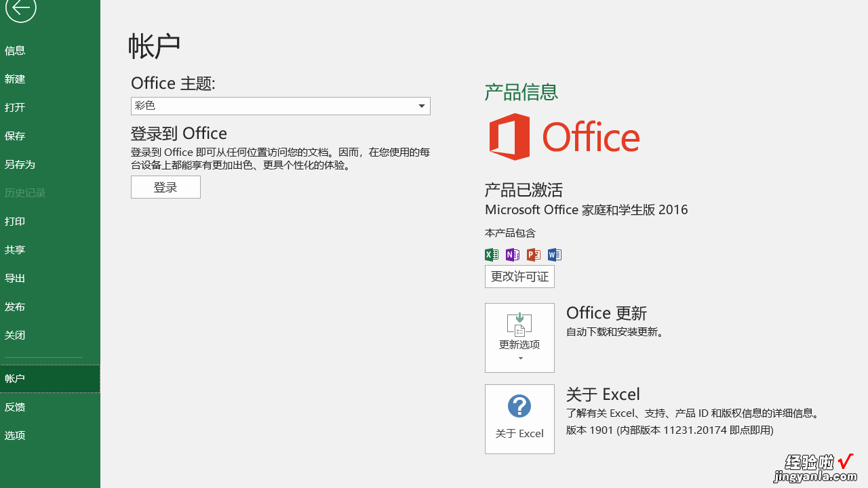
Task: Open the 打印 page
Action: (x=50, y=221)
